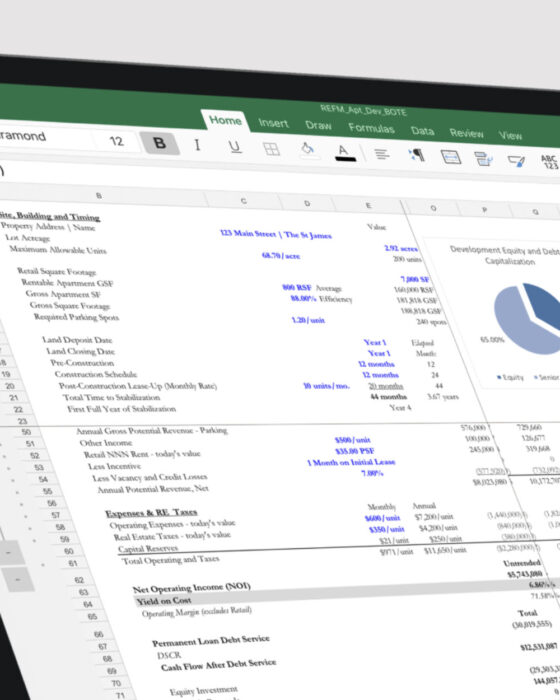Open the font size 12 box
The width and height of the screenshot is (560, 700).
click(x=117, y=141)
